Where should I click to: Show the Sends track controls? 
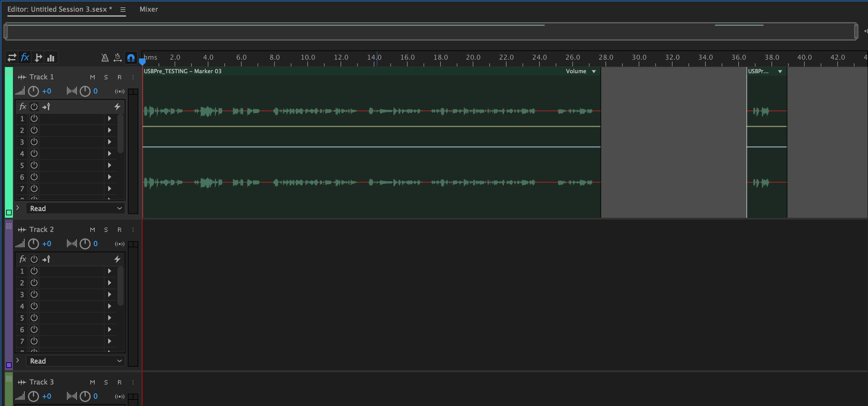tap(38, 58)
